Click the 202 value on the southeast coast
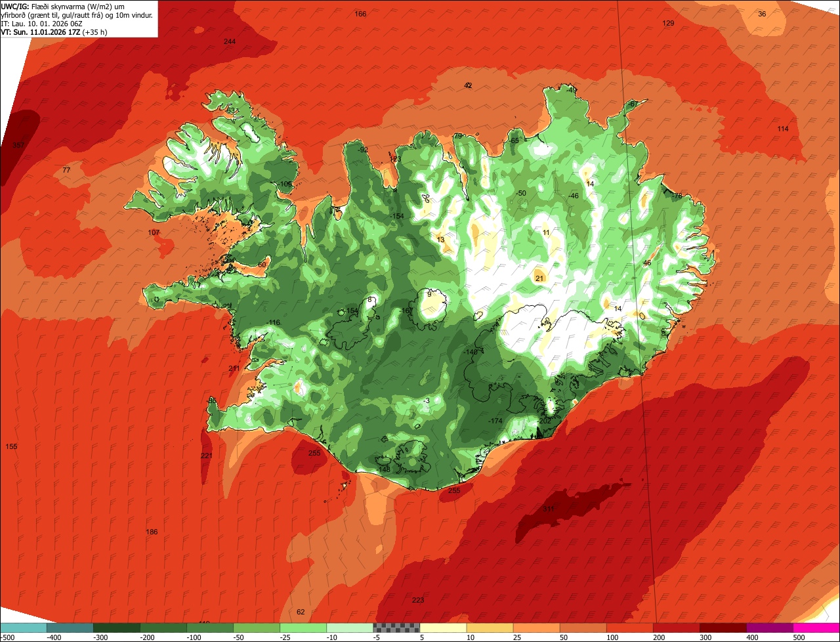 [x=545, y=420]
